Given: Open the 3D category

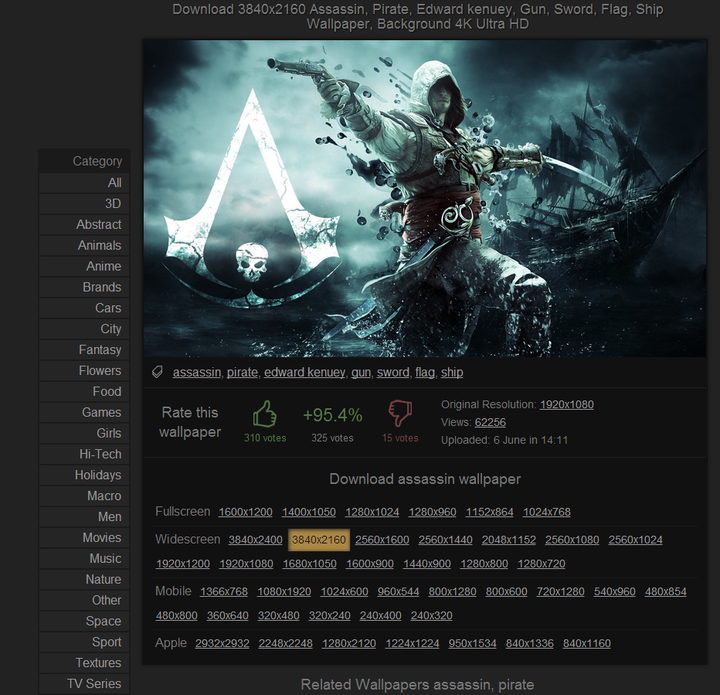Looking at the screenshot, I should pos(84,203).
